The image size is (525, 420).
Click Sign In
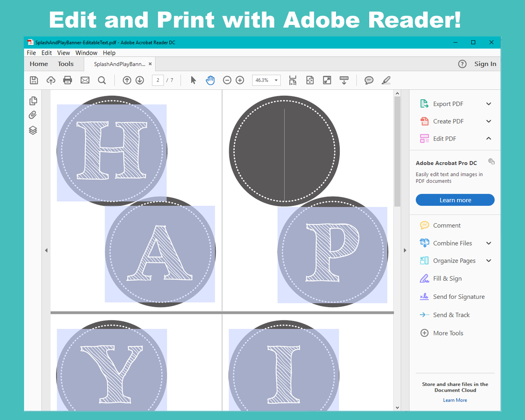(485, 64)
